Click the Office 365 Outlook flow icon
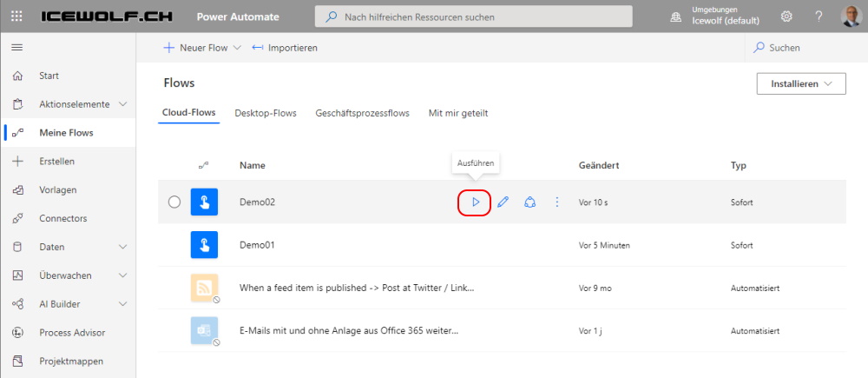Viewport: 868px width, 378px height. 204,331
